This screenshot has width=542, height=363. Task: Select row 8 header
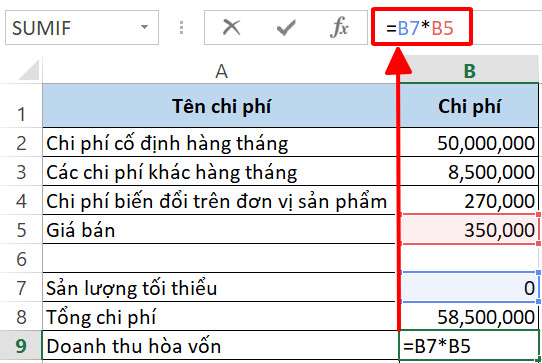click(21, 316)
